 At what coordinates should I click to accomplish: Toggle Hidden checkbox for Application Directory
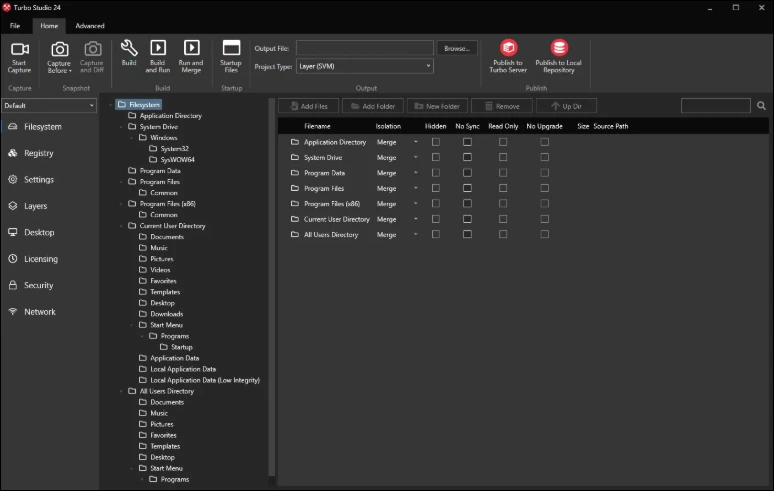tap(436, 142)
